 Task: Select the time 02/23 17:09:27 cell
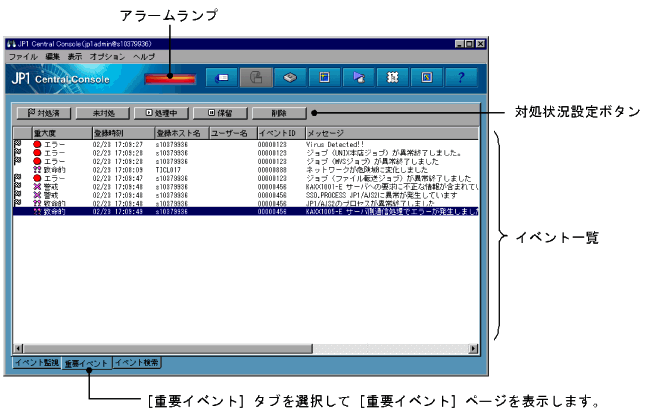118,145
